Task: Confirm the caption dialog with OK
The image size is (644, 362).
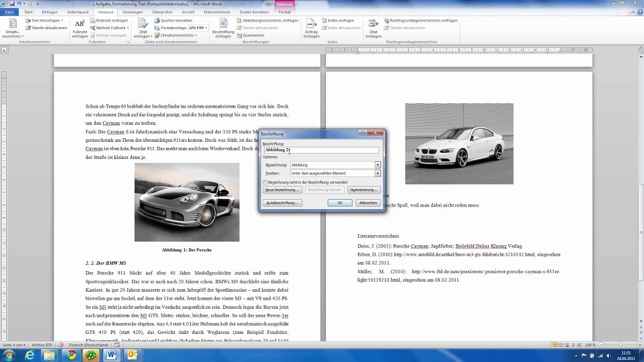Action: pyautogui.click(x=340, y=203)
